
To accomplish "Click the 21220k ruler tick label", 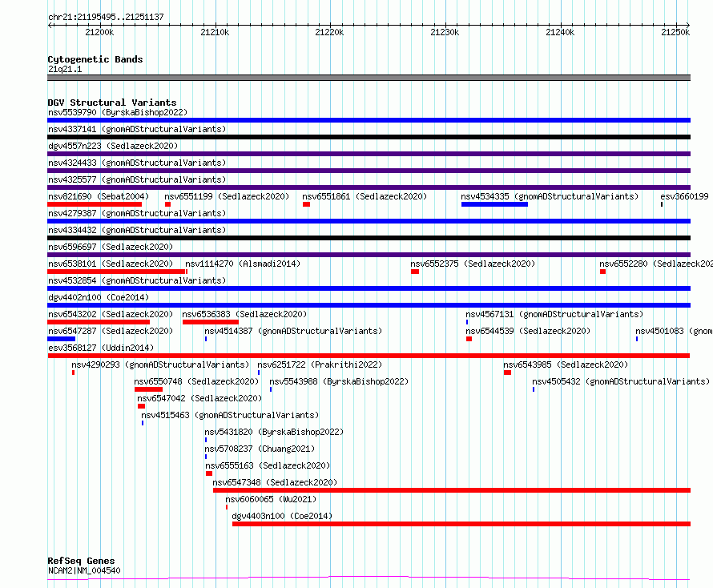I will [x=330, y=32].
